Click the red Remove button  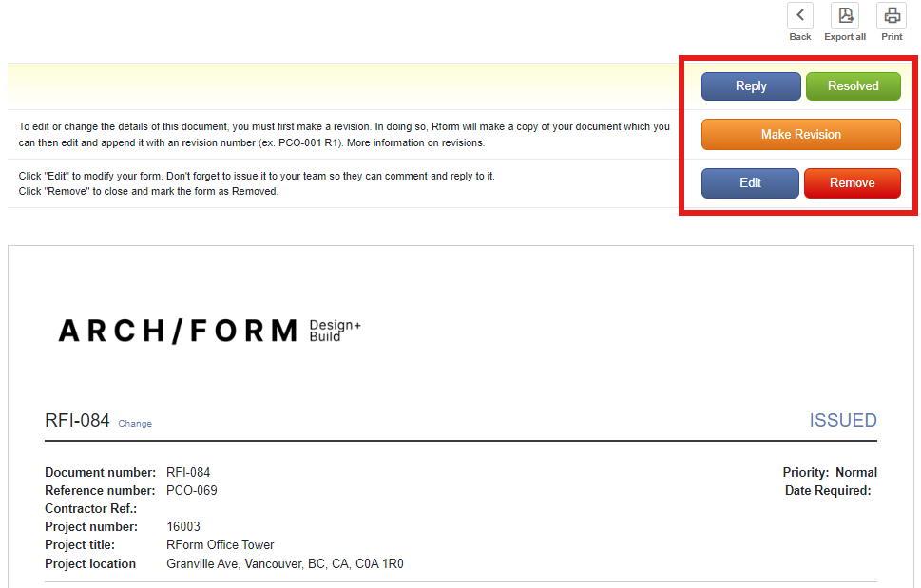853,183
